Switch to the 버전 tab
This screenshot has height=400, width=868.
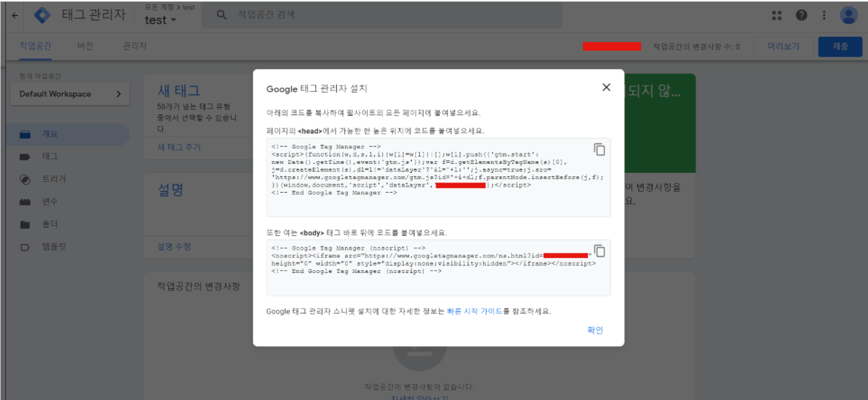tap(85, 46)
